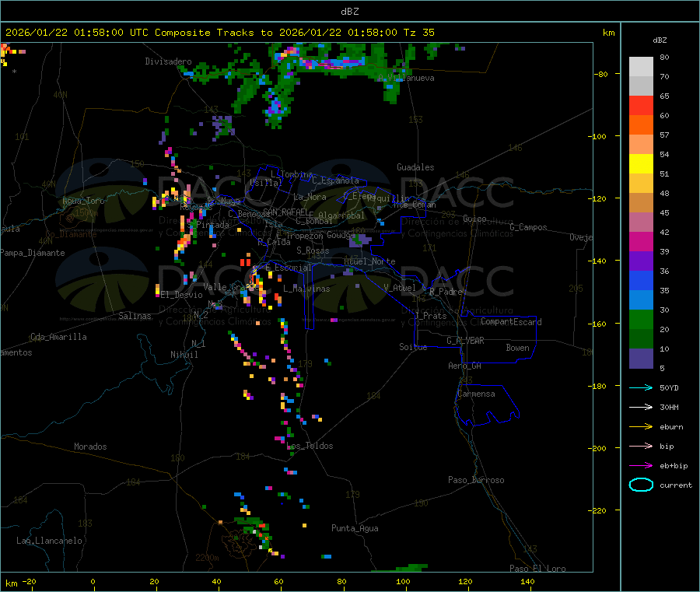Click the light gray 70 dBZ swatch
Screen dimensions: 700x592
click(641, 86)
